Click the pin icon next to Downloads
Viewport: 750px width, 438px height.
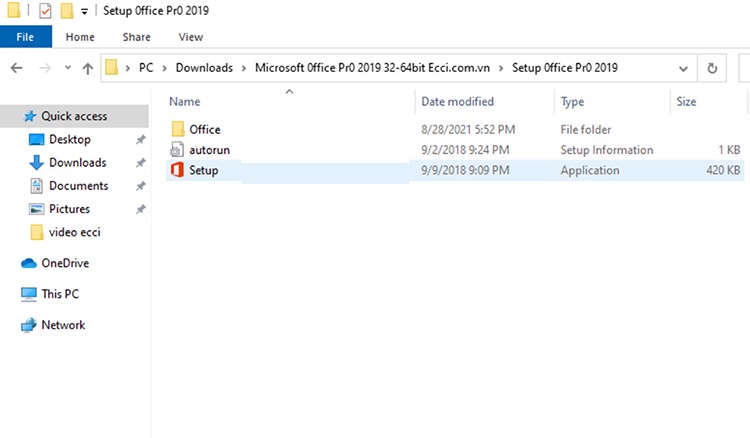coord(141,163)
